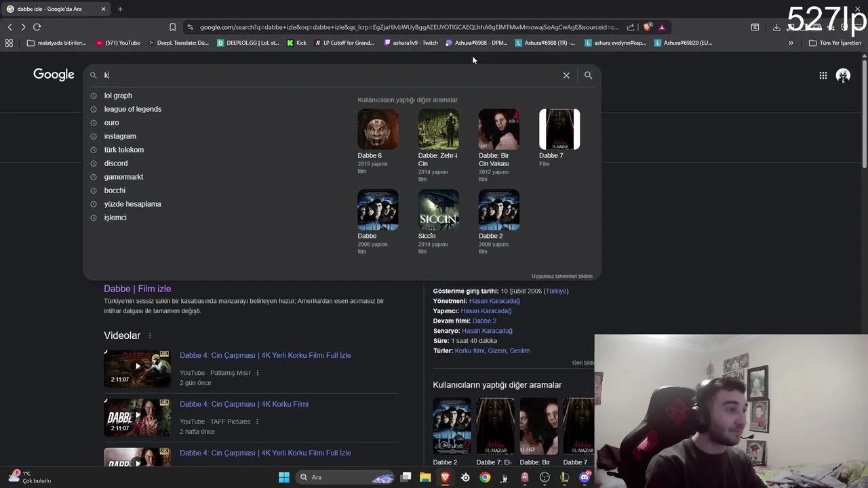Open 'Korku filmi' genre link
This screenshot has height=488, width=868.
(x=470, y=351)
